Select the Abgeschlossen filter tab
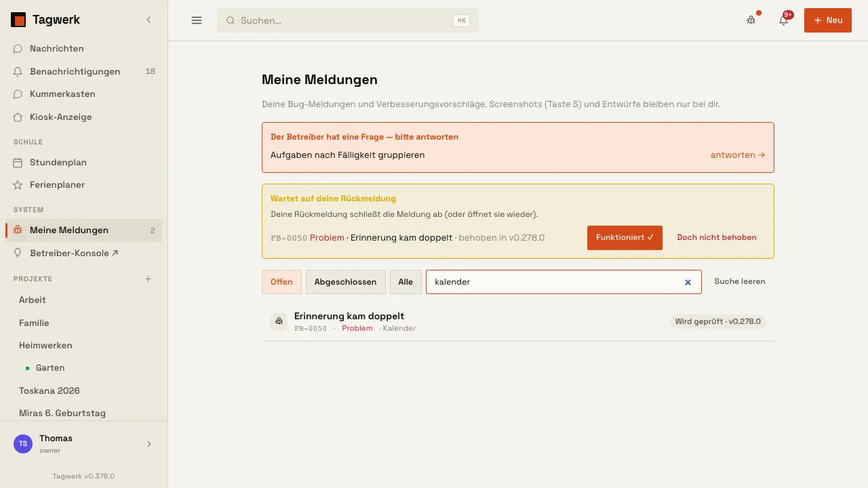Viewport: 868px width, 488px height. pos(346,282)
